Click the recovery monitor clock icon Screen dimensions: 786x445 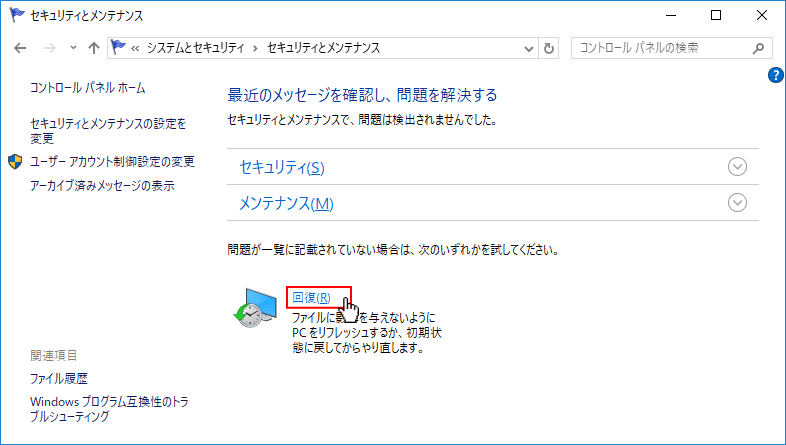(x=255, y=308)
